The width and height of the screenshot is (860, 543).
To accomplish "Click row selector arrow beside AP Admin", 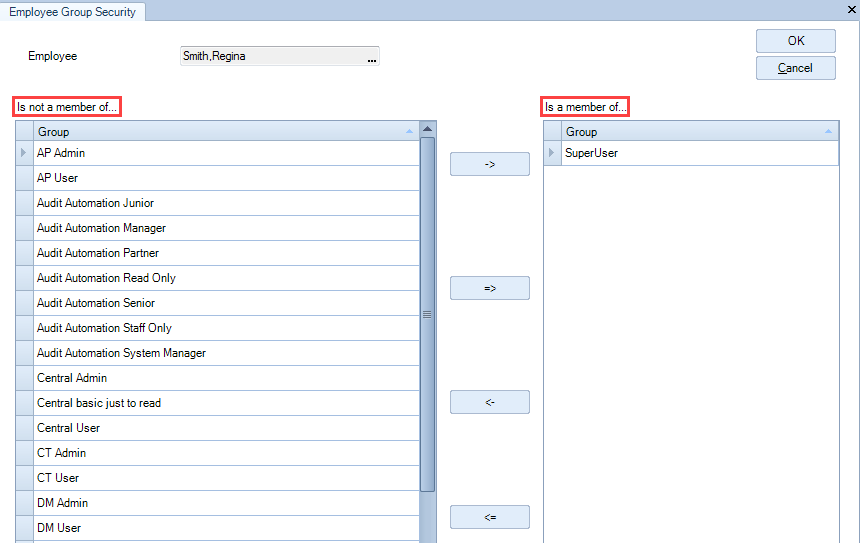I will coord(24,153).
